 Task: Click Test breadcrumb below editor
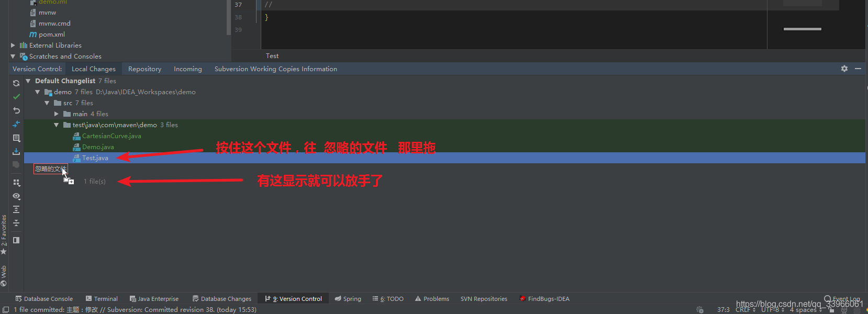point(272,56)
